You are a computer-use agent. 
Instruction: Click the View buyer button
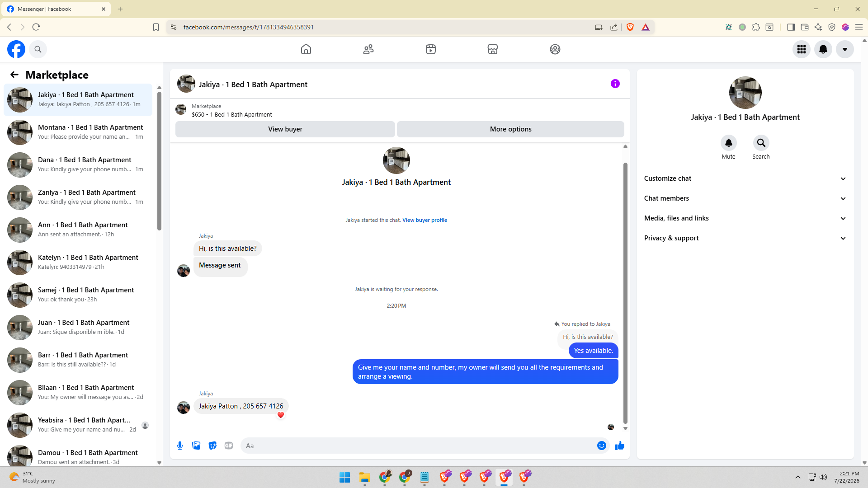coord(285,129)
